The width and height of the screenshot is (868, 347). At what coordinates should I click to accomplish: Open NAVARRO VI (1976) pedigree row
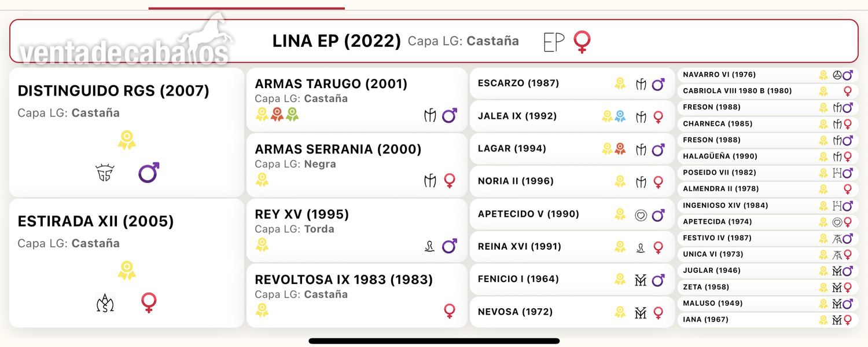(768, 75)
